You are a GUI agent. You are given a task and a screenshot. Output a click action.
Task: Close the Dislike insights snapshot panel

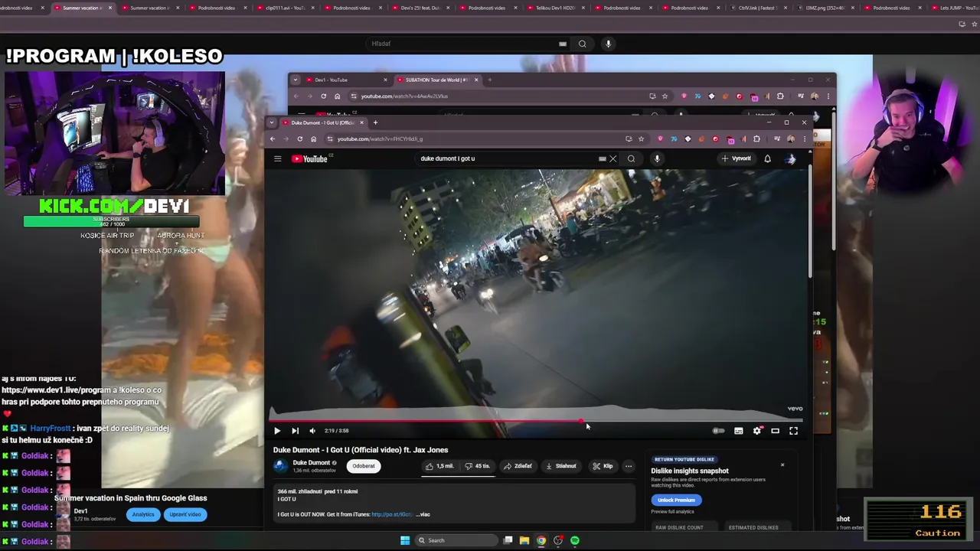coord(782,465)
